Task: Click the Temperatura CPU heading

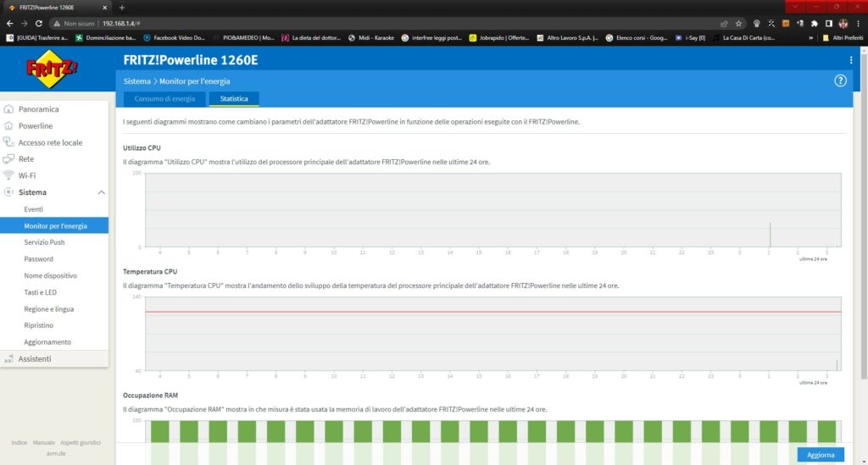Action: coord(150,272)
